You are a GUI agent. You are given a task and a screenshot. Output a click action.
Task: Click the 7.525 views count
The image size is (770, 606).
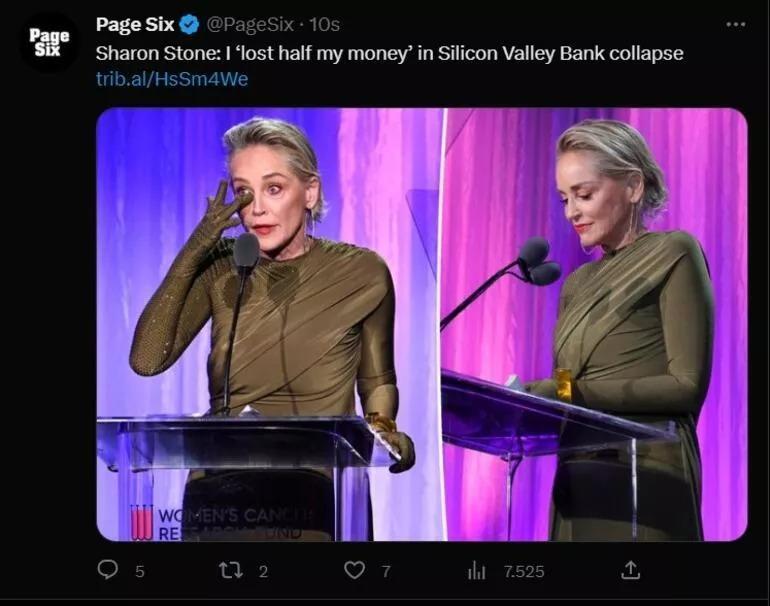coord(523,571)
